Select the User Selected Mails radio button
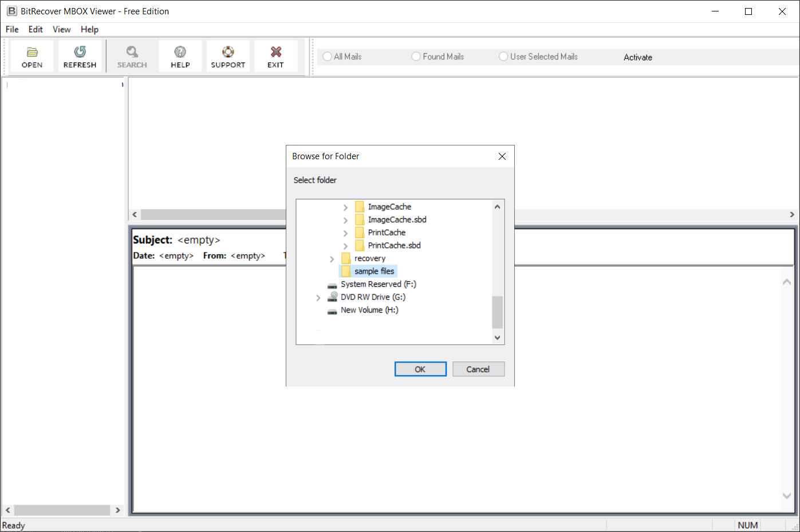The image size is (800, 532). click(503, 56)
